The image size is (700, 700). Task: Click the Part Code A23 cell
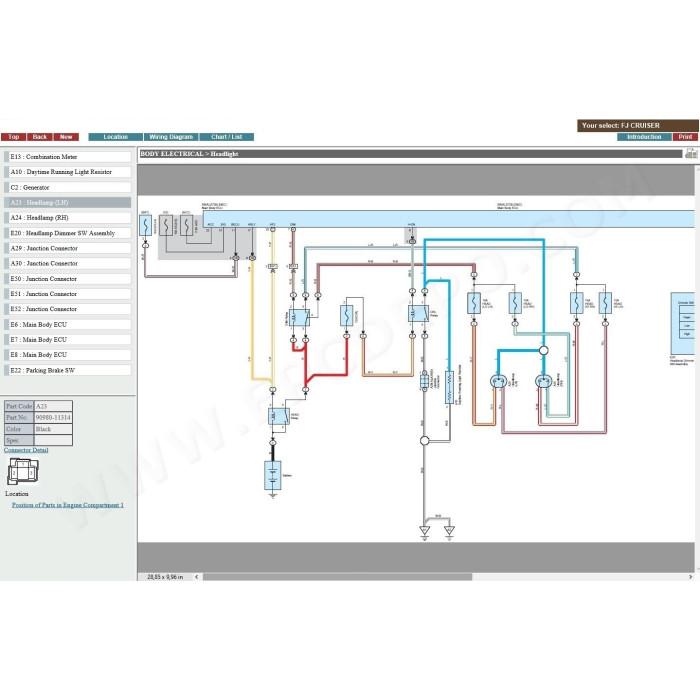pyautogui.click(x=53, y=406)
